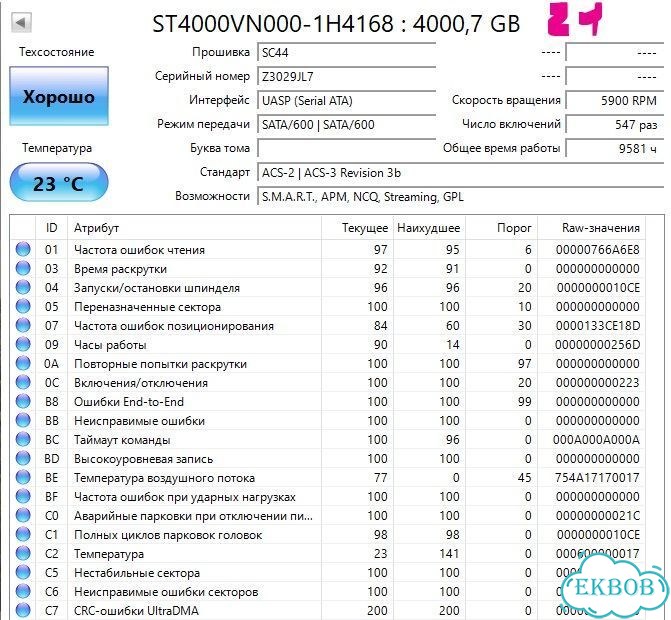The width and height of the screenshot is (671, 620).
Task: Click the ID column header
Action: pos(51,228)
